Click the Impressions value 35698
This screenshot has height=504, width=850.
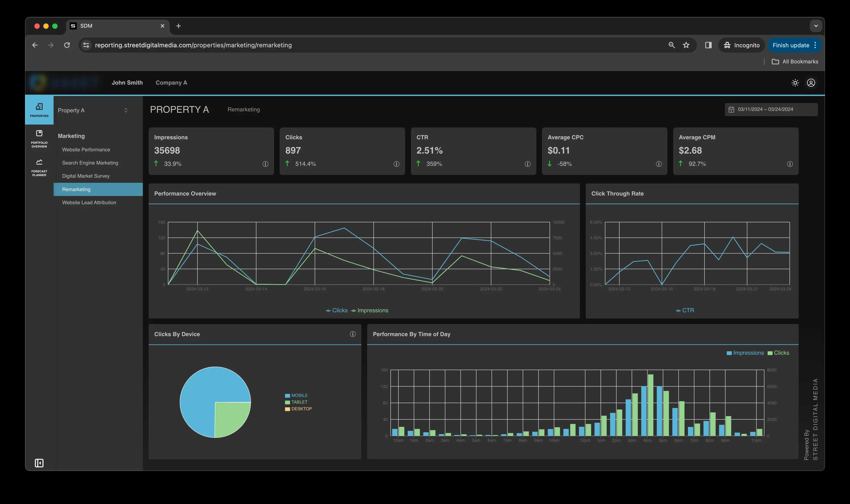point(167,150)
